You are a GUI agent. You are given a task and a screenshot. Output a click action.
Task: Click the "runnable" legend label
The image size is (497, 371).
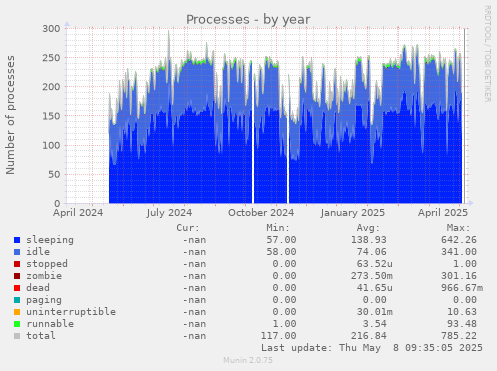tap(50, 324)
